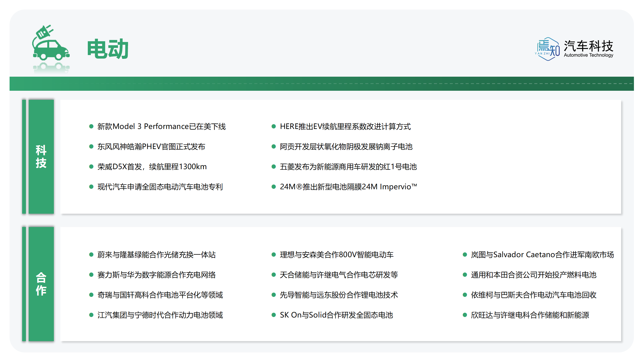Image resolution: width=644 pixels, height=362 pixels.
Task: Click 赛力斯与华为数字能源合作充电网络
Action: [x=156, y=275]
